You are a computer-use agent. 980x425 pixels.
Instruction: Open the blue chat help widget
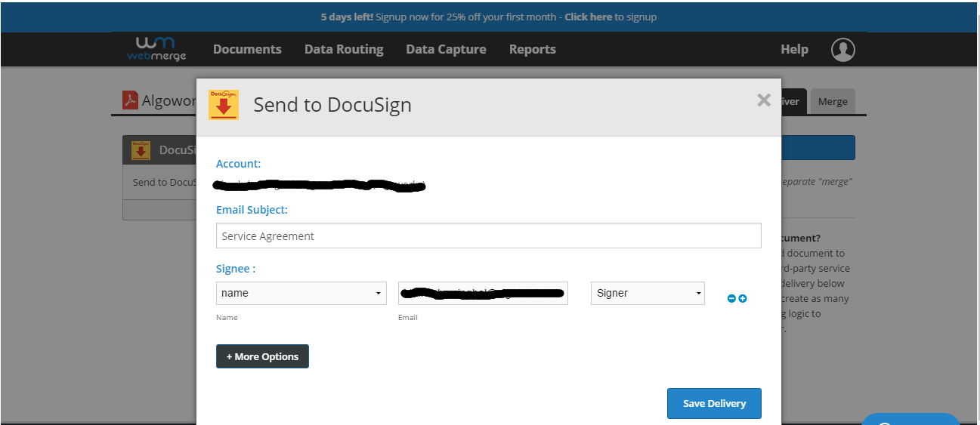click(910, 419)
